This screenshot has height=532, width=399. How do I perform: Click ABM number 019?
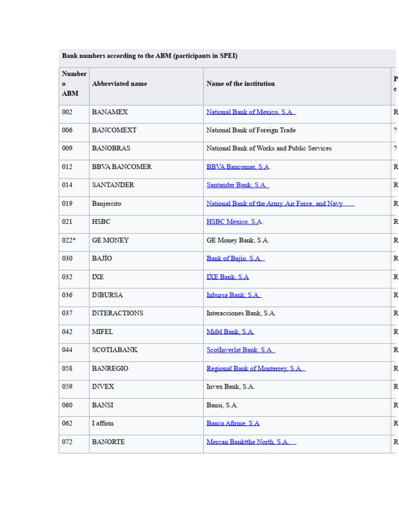67,204
